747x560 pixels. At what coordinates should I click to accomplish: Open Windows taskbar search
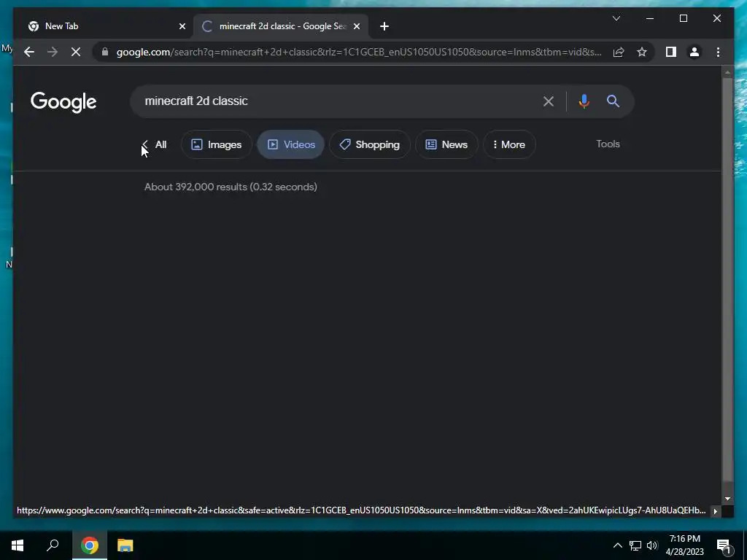[53, 545]
